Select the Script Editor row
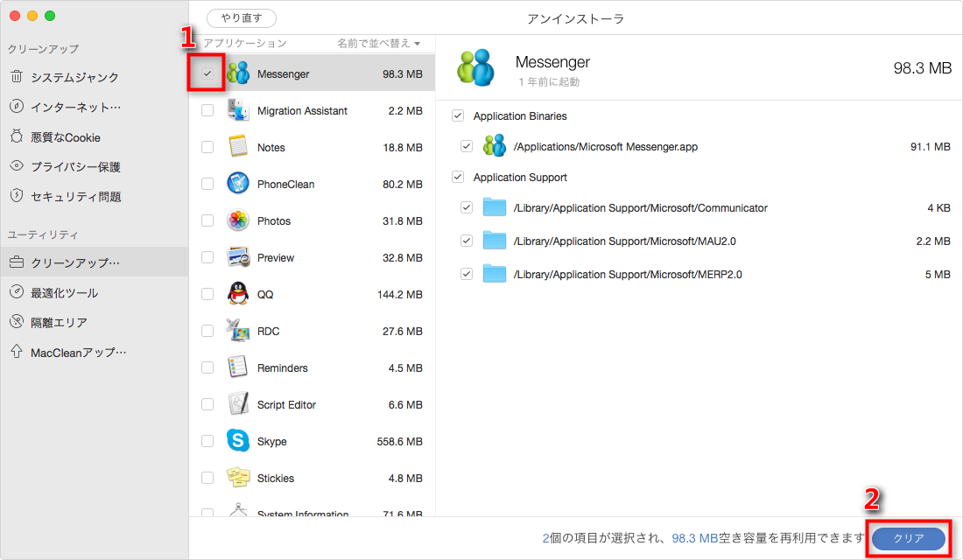This screenshot has height=560, width=963. tap(312, 404)
